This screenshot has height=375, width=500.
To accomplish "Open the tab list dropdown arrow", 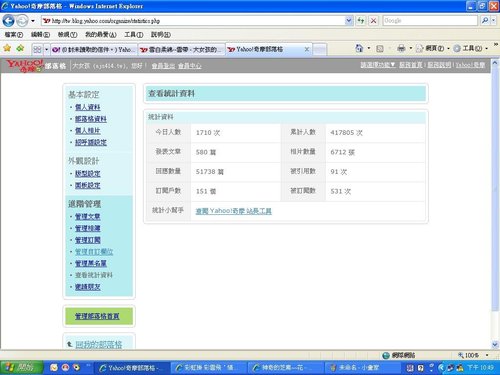I will click(46, 49).
